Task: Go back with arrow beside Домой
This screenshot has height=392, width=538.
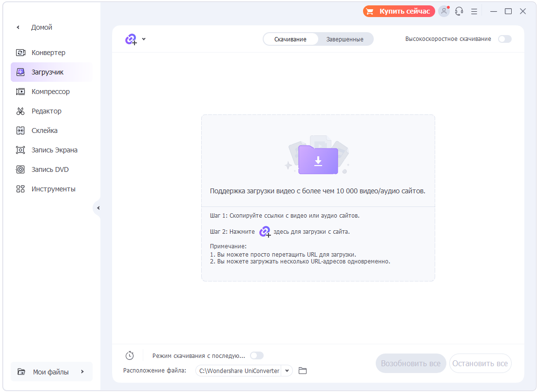Action: (18, 27)
